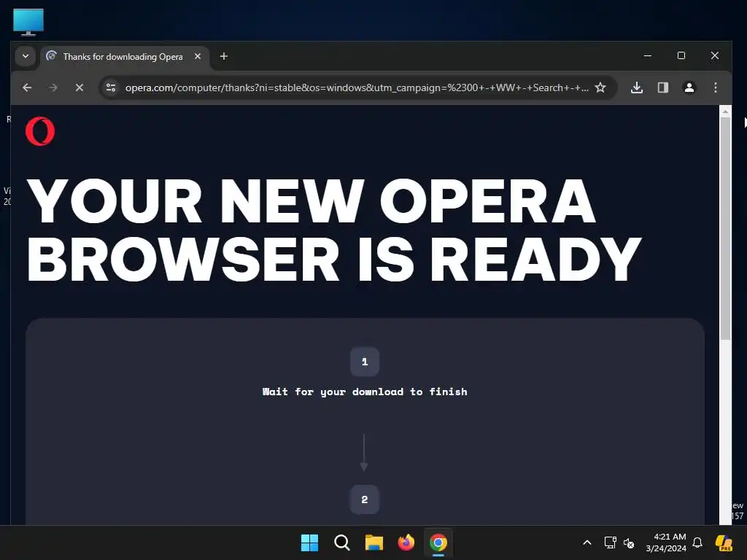Stop loading the page
The width and height of the screenshot is (747, 560).
click(80, 87)
